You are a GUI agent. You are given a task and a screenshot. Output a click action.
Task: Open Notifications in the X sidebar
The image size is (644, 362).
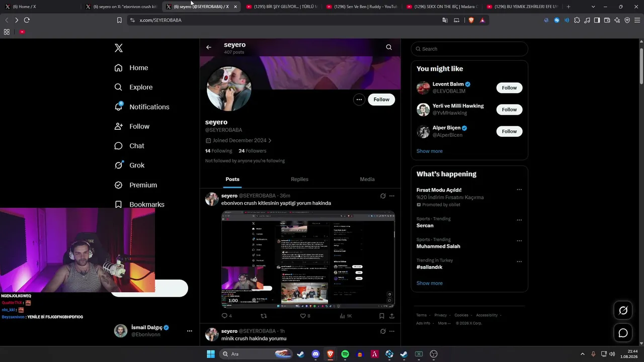click(142, 107)
